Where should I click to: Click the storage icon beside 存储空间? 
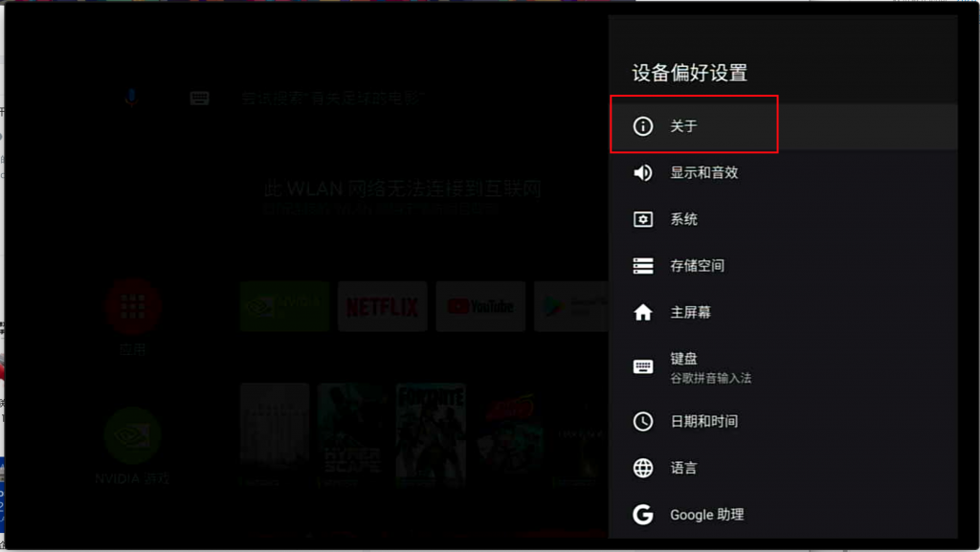642,266
